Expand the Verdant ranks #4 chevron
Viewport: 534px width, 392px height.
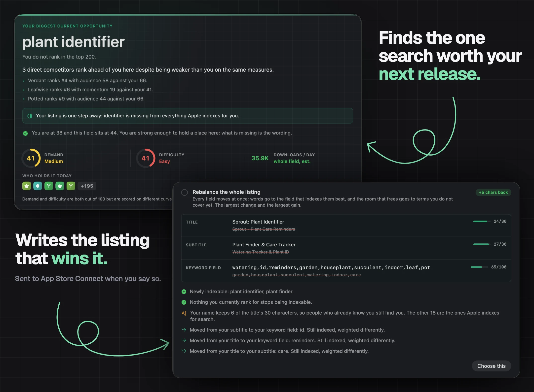[24, 81]
